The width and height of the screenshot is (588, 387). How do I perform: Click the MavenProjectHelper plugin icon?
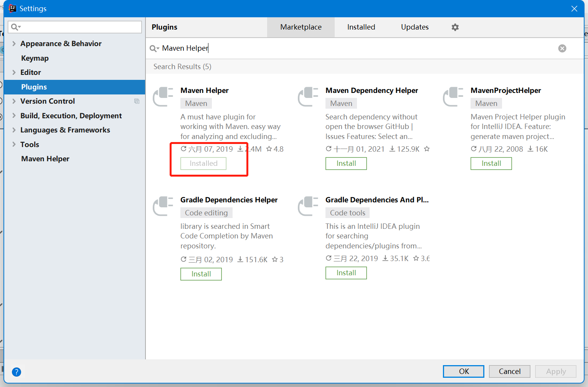[x=453, y=97]
